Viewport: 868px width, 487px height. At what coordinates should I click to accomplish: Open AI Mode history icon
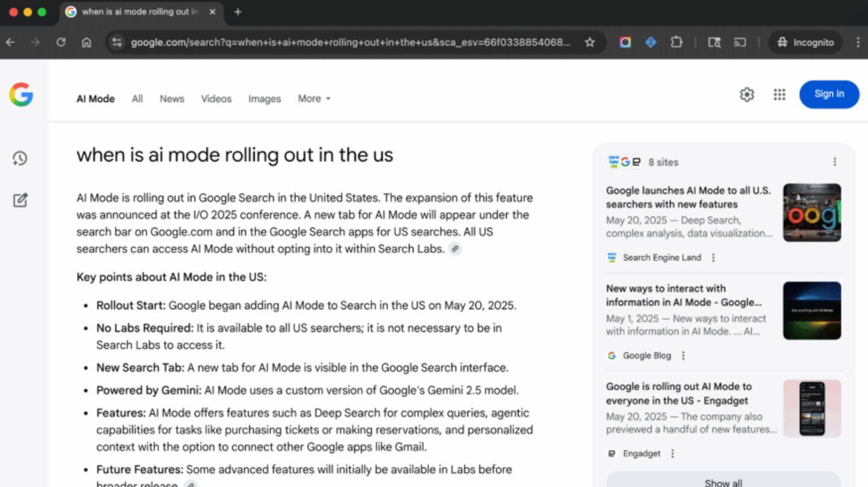[x=20, y=159]
